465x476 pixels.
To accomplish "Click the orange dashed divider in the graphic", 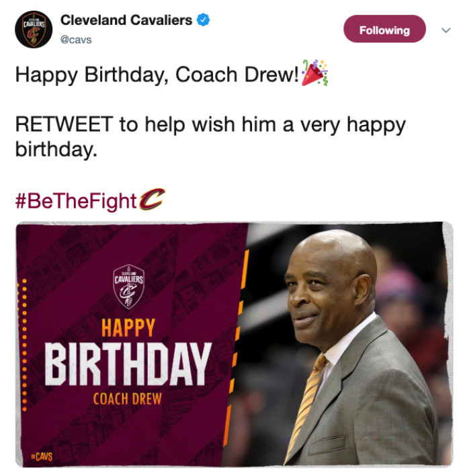I will (237, 346).
